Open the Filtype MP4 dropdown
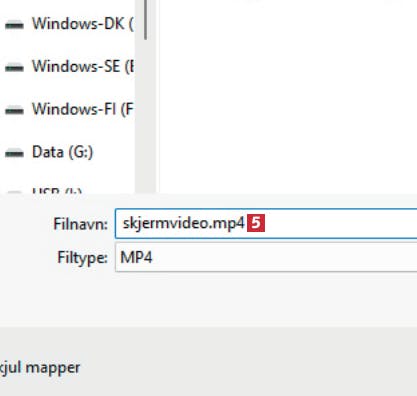Screen dimensions: 417x396 click(x=266, y=257)
